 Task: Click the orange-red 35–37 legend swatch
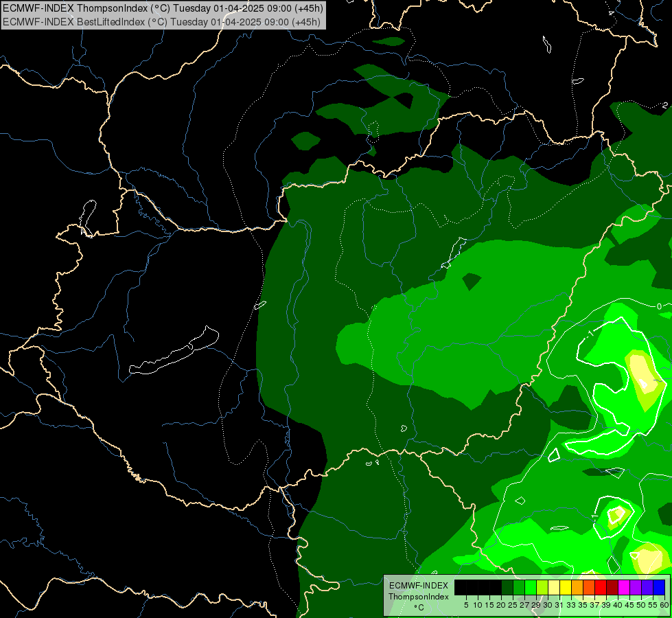click(x=589, y=587)
